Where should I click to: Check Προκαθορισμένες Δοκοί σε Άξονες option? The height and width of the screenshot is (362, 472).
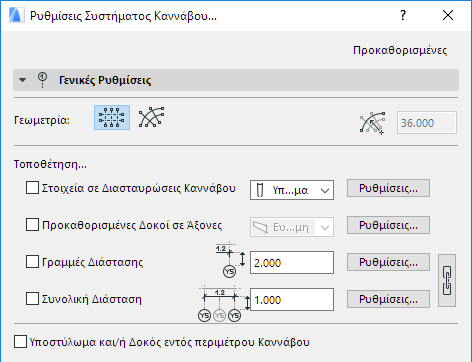(32, 225)
